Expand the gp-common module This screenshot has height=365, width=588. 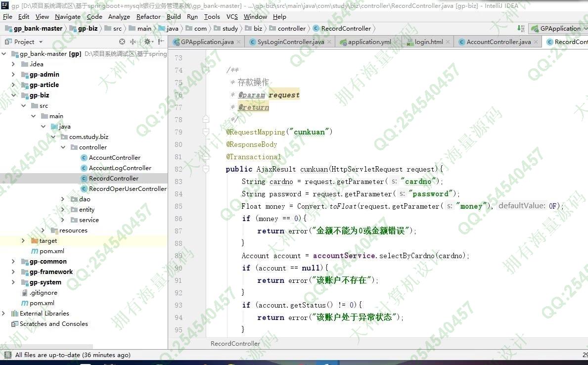point(13,262)
